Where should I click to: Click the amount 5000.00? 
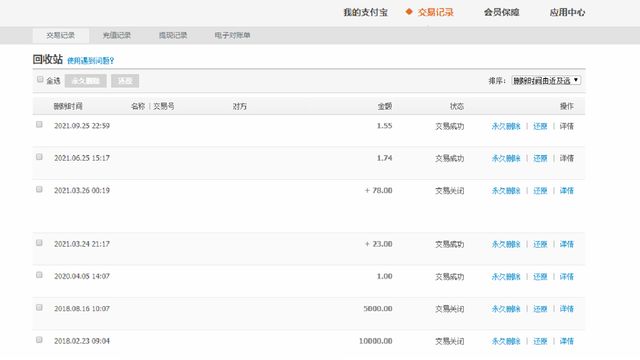click(x=378, y=309)
